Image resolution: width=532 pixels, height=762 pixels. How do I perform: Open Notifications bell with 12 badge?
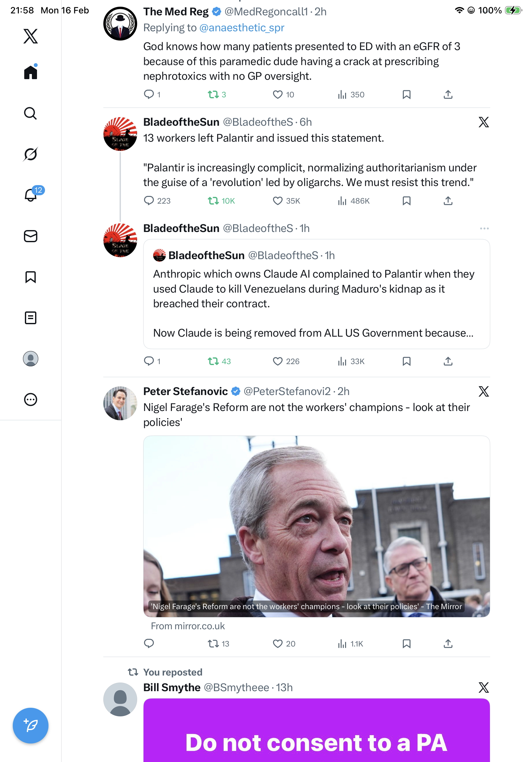click(31, 195)
